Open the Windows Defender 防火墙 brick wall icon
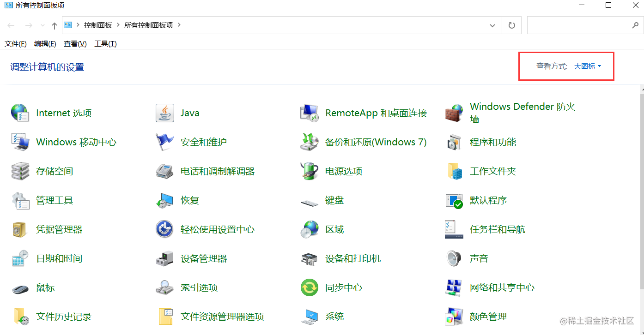The image size is (644, 335). coord(454,113)
